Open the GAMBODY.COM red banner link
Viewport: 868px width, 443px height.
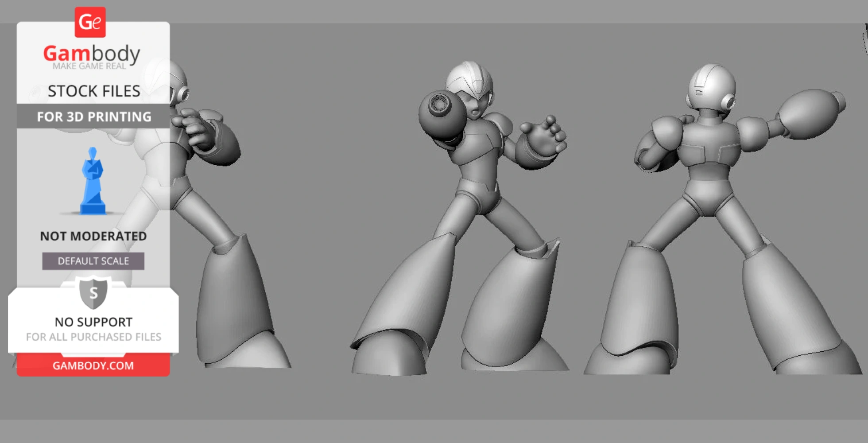93,365
